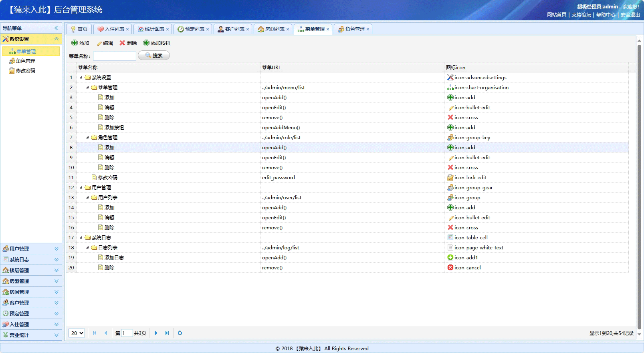Collapse the 角色管理 tree row in grid
This screenshot has height=353, width=644.
(87, 137)
